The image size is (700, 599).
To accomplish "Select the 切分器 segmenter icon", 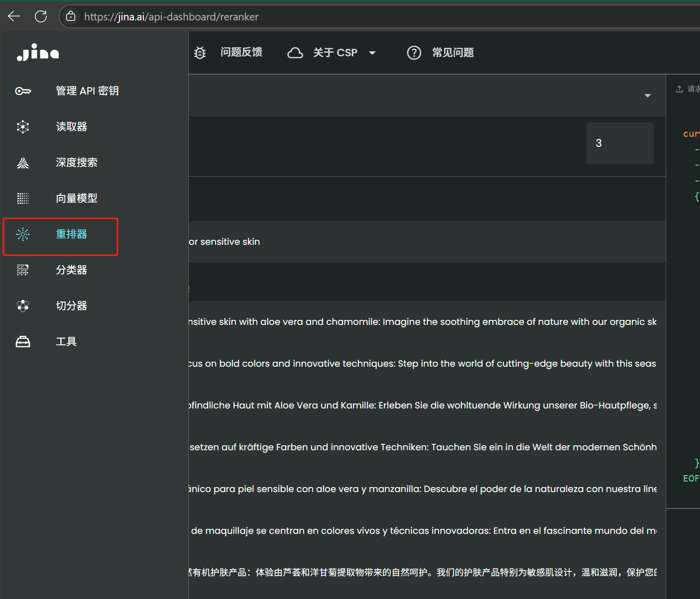I will tap(23, 306).
